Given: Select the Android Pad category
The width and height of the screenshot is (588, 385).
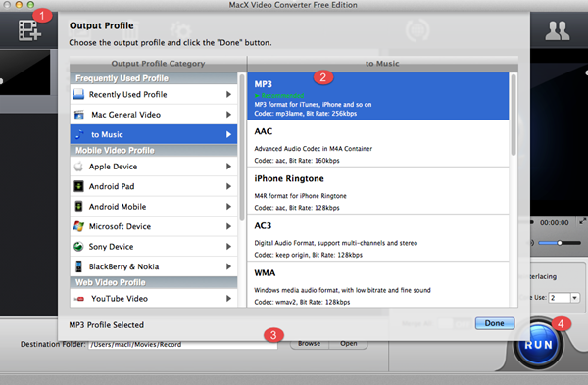Looking at the screenshot, I should click(x=154, y=186).
